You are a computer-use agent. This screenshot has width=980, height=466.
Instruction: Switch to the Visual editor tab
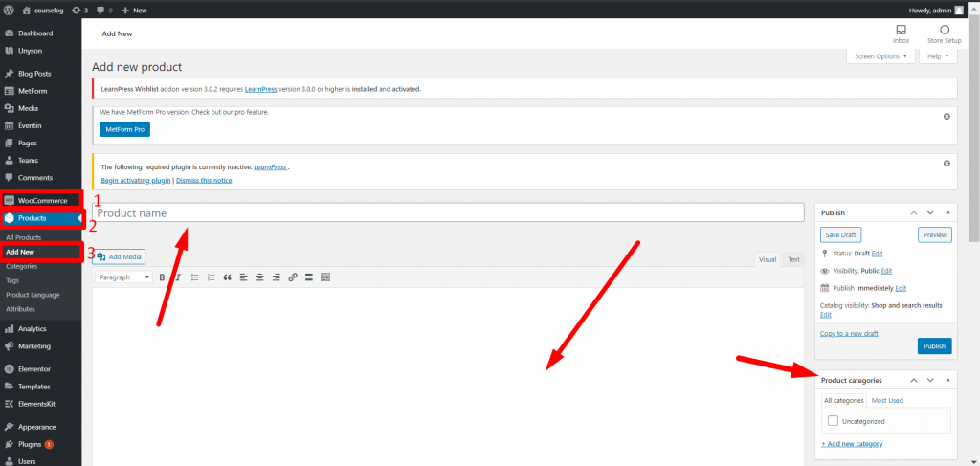pyautogui.click(x=767, y=259)
